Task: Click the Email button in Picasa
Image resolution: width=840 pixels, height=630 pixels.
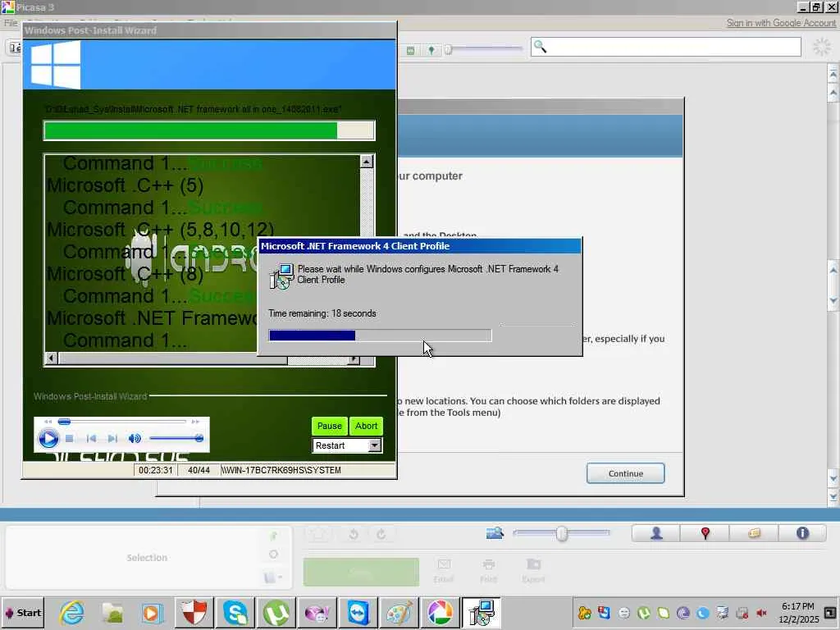Action: point(444,571)
